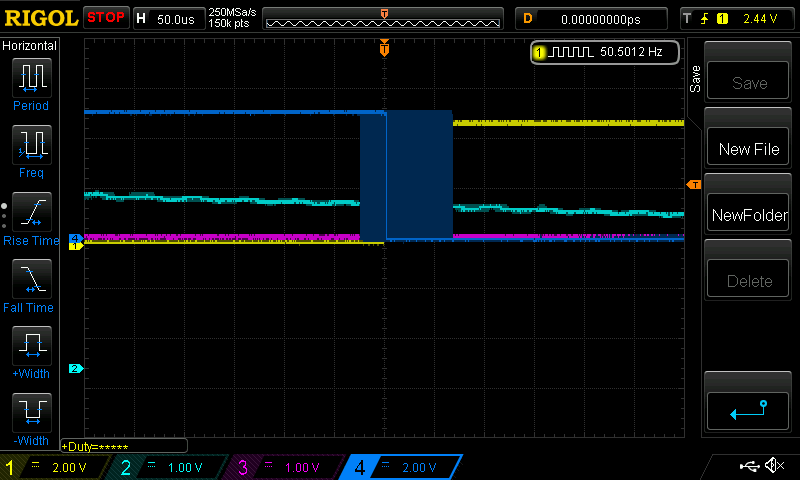800x480 pixels.
Task: Enable channel 4 at 2.00 V
Action: point(400,467)
